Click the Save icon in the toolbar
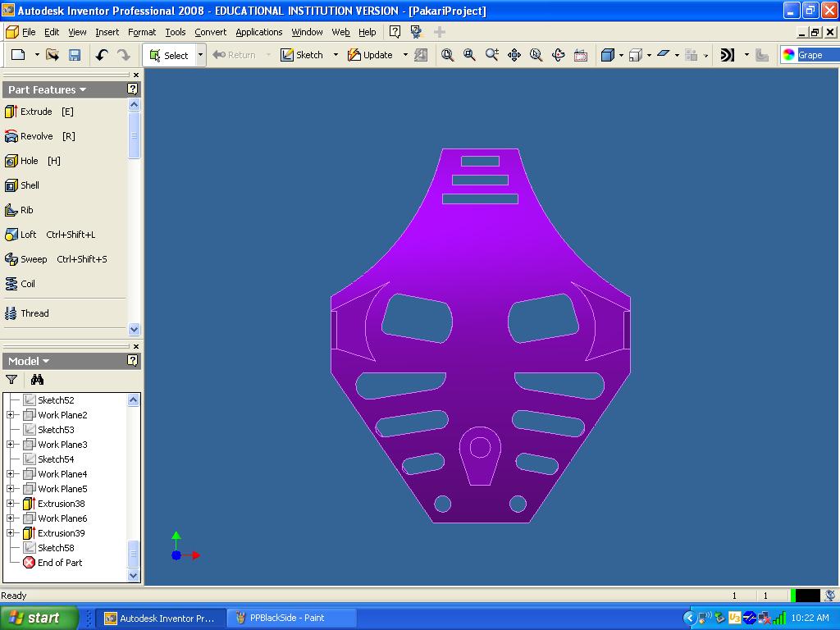The image size is (840, 630). [75, 55]
